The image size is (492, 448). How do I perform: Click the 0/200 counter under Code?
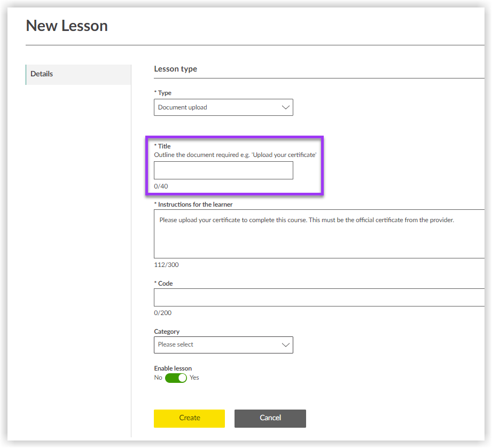pos(162,313)
